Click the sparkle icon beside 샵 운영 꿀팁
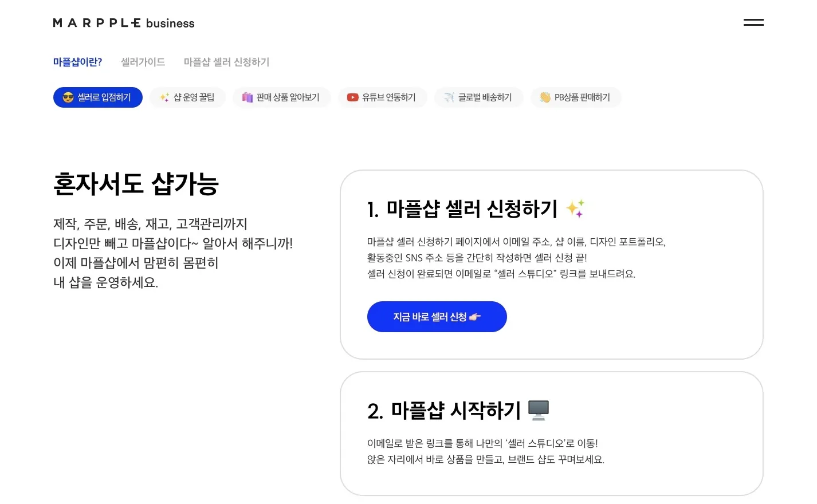 (164, 97)
